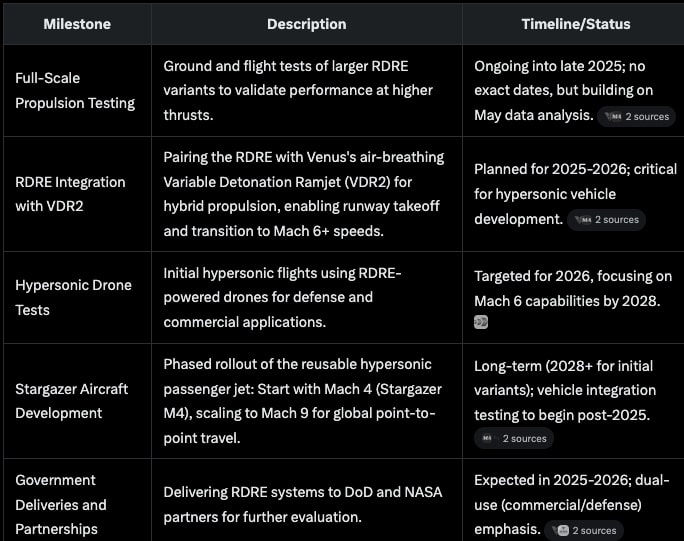Open sources chip in Government Deliveries row

(585, 531)
